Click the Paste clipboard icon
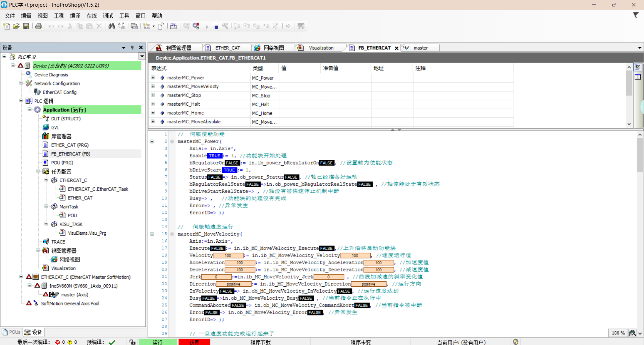Image resolution: width=644 pixels, height=345 pixels. coord(90,26)
